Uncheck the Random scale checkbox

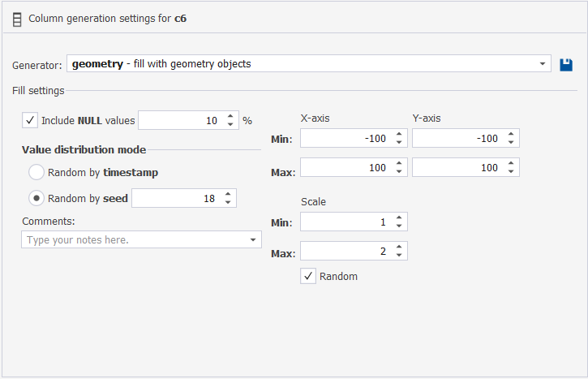pos(308,276)
